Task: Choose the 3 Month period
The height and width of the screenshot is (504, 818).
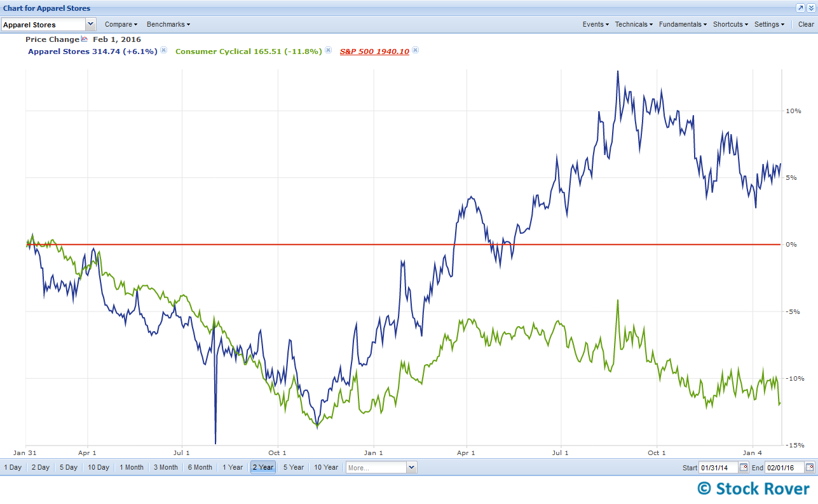Action: [x=166, y=467]
